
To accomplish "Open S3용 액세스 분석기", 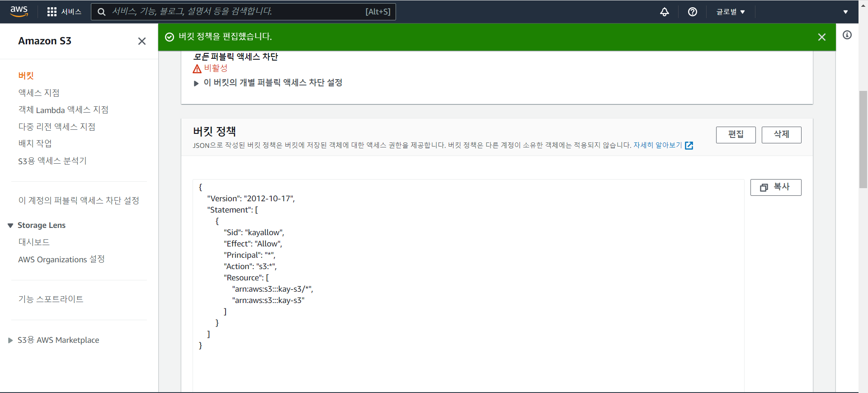I will pyautogui.click(x=52, y=161).
